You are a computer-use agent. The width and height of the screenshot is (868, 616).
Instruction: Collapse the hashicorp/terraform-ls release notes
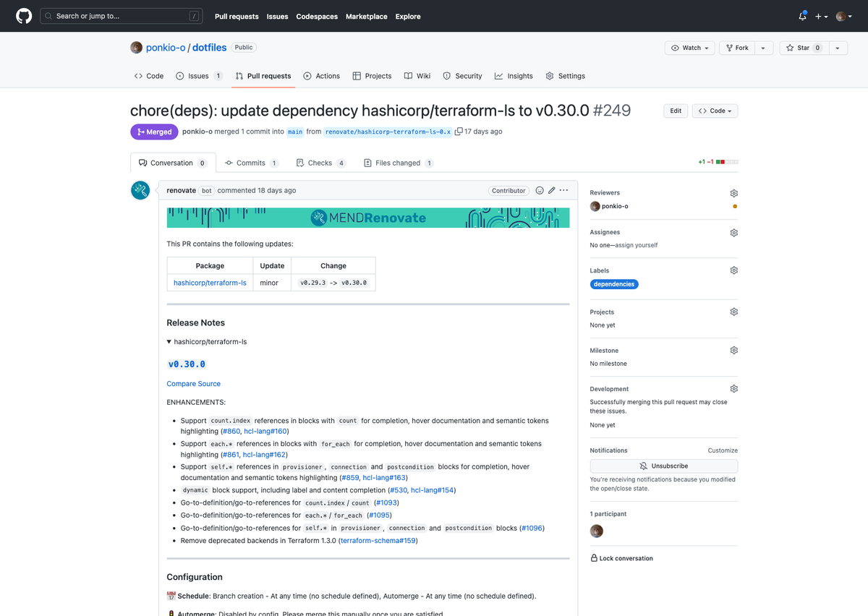point(207,341)
